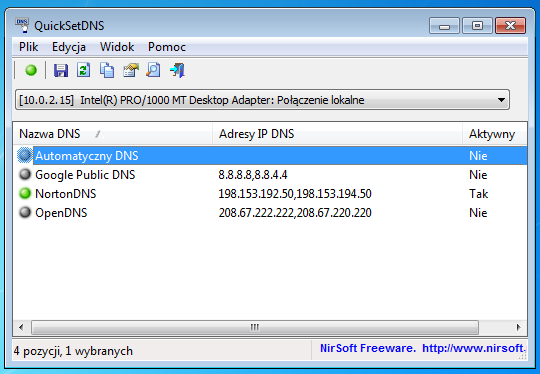540x374 pixels.
Task: Sort by the Adresy IP DNS column header
Action: pyautogui.click(x=337, y=134)
